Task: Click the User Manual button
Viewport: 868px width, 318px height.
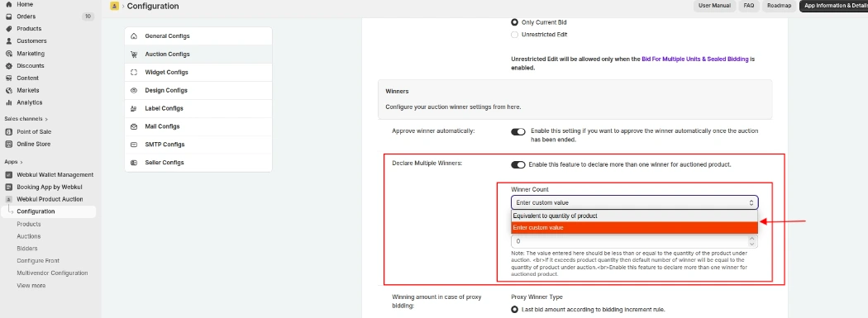Action: pyautogui.click(x=714, y=6)
